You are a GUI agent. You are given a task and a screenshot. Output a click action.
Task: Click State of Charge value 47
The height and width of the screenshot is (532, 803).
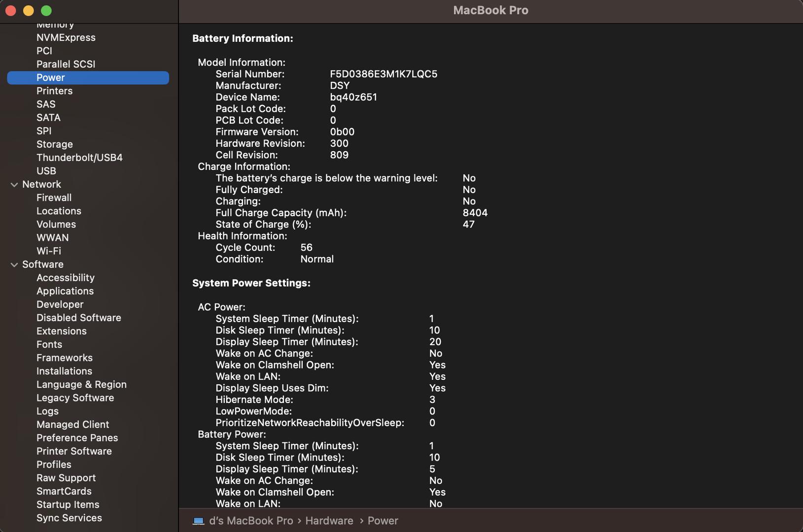tap(469, 224)
